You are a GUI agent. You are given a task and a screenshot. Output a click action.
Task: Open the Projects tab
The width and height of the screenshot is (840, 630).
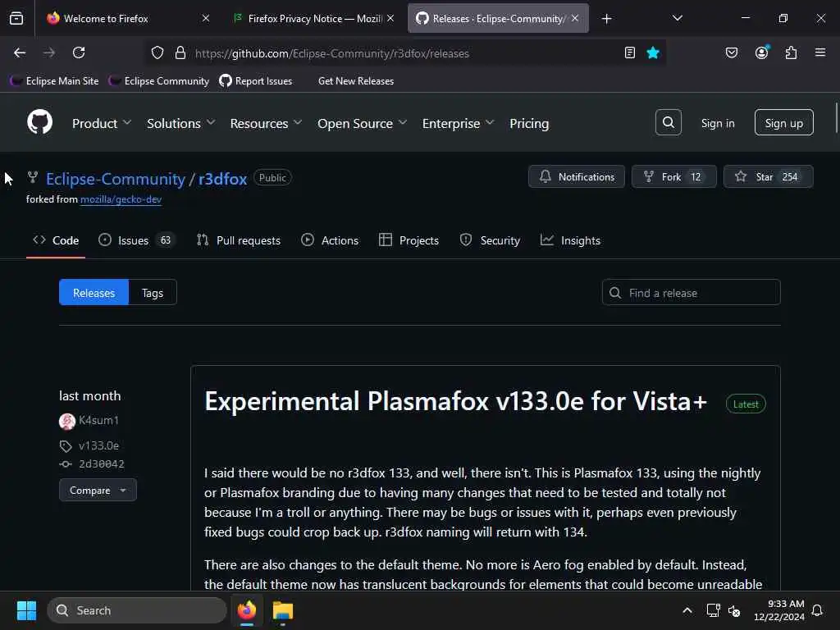point(409,240)
